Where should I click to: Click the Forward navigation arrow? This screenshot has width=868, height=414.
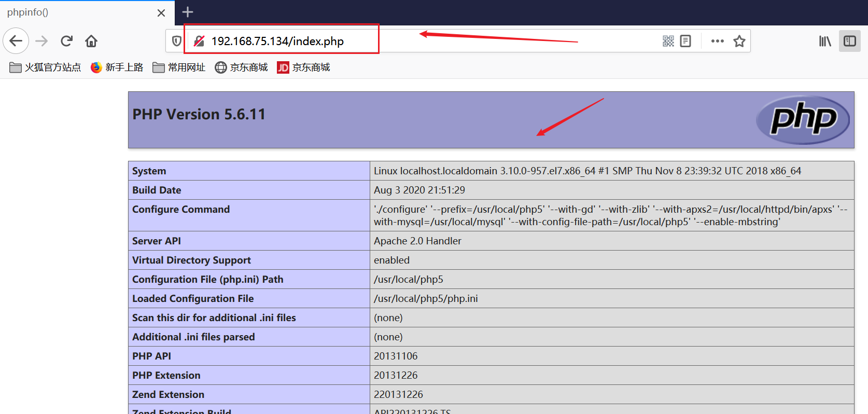pos(41,41)
